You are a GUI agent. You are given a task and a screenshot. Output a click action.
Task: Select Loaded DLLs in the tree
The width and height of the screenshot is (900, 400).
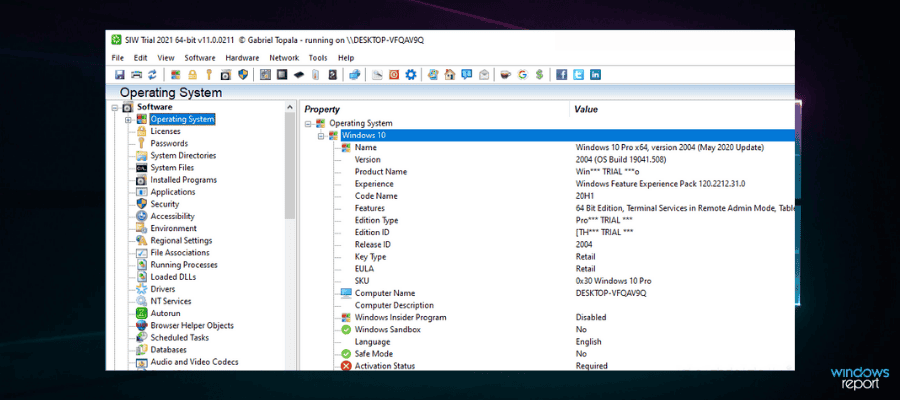(x=173, y=277)
